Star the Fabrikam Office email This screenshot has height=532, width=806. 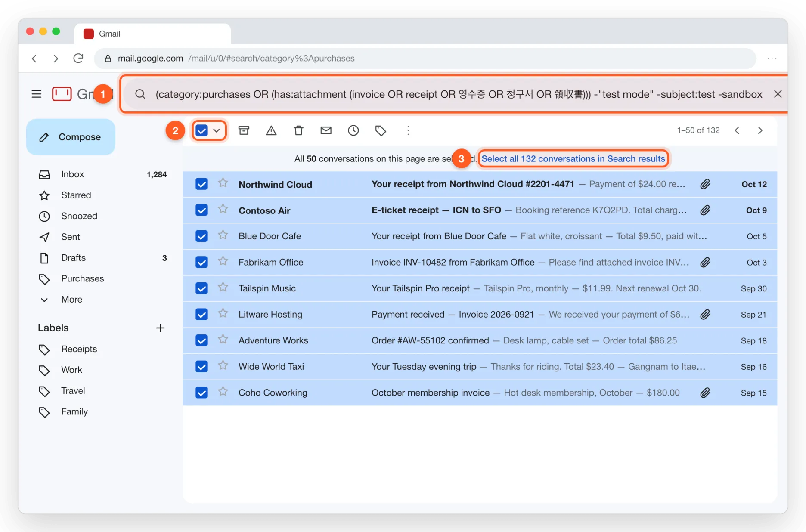223,261
